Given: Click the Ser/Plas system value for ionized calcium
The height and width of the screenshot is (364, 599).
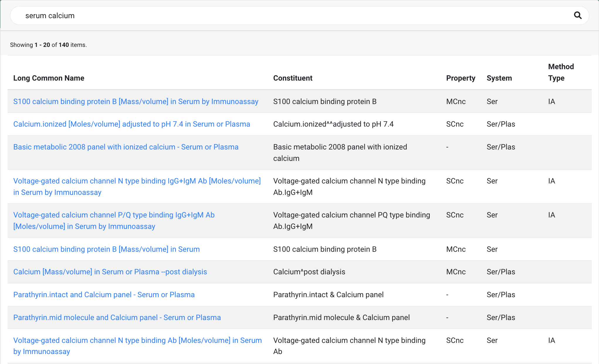Looking at the screenshot, I should pos(500,124).
